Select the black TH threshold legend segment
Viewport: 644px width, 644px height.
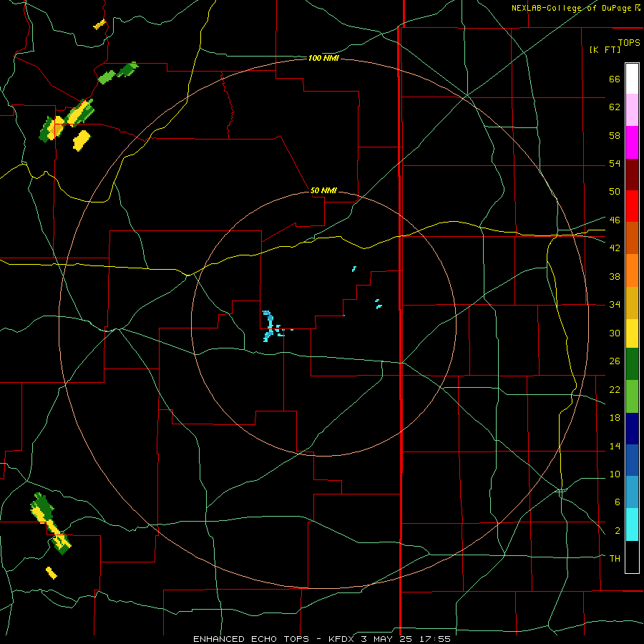pyautogui.click(x=632, y=557)
